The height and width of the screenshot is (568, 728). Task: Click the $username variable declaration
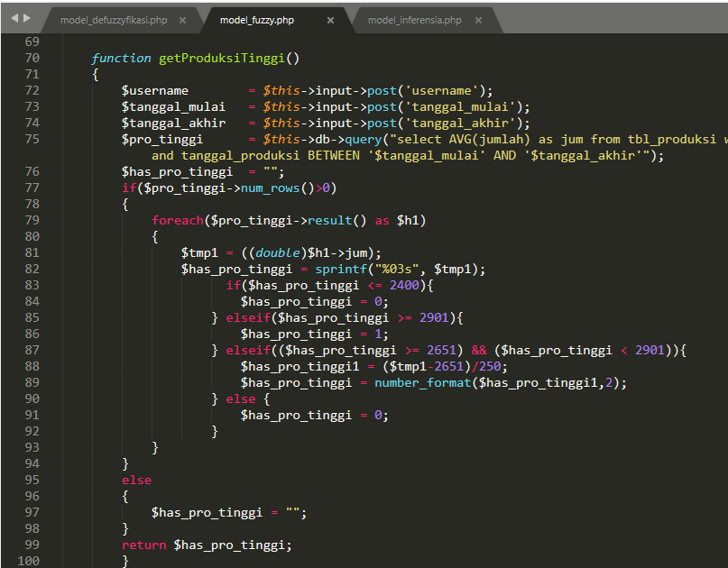(155, 90)
